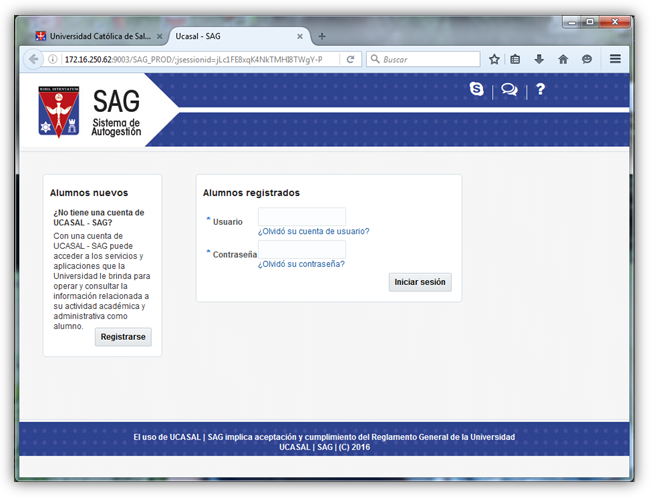Follow the ¿Olvidó su cuenta de usuario? link
The height and width of the screenshot is (498, 651).
tap(313, 231)
